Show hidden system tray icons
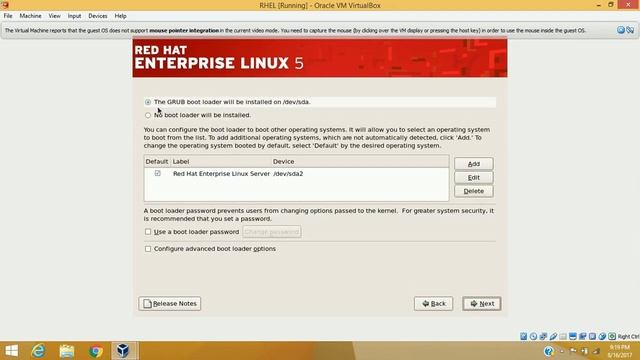 [562, 351]
